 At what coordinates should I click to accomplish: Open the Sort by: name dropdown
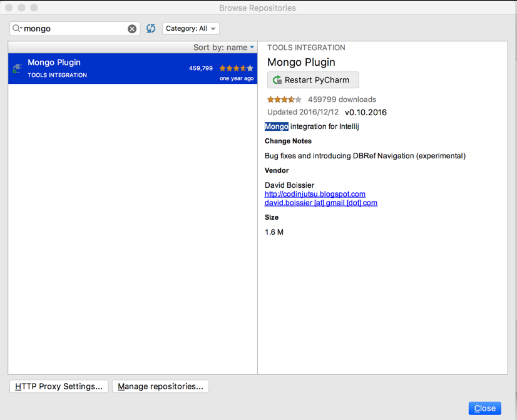(x=223, y=48)
